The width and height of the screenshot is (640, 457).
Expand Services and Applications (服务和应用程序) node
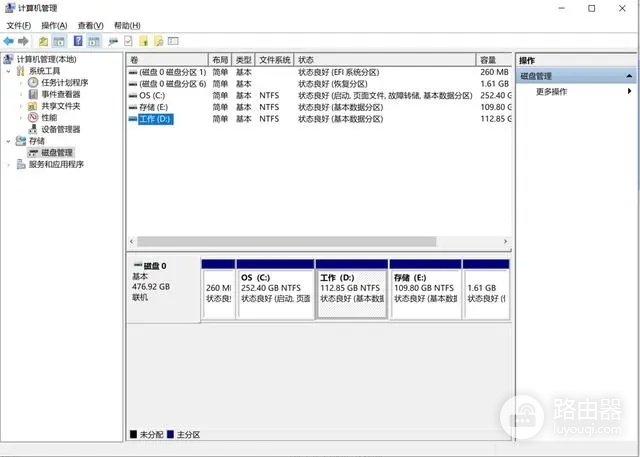(9, 164)
